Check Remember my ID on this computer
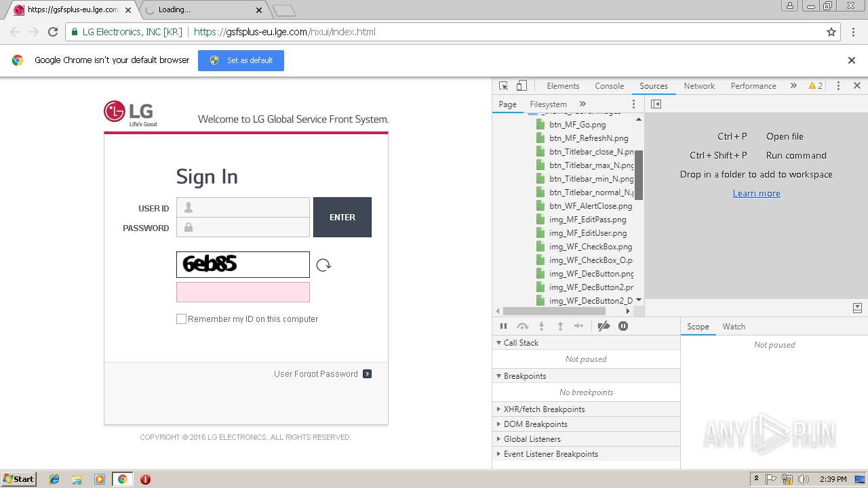868x488 pixels. pos(181,319)
